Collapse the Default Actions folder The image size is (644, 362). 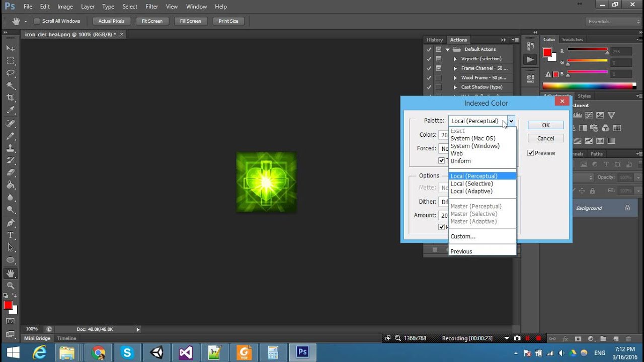pyautogui.click(x=447, y=49)
